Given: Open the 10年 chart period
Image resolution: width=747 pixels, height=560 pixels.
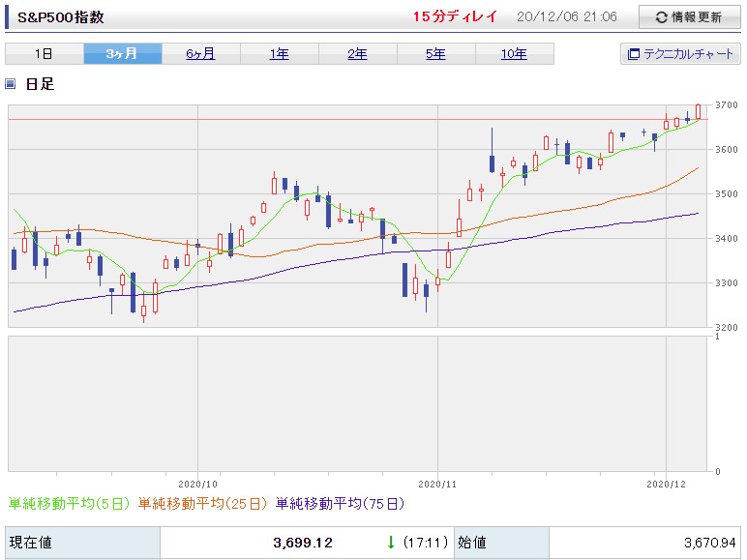Looking at the screenshot, I should [x=515, y=54].
